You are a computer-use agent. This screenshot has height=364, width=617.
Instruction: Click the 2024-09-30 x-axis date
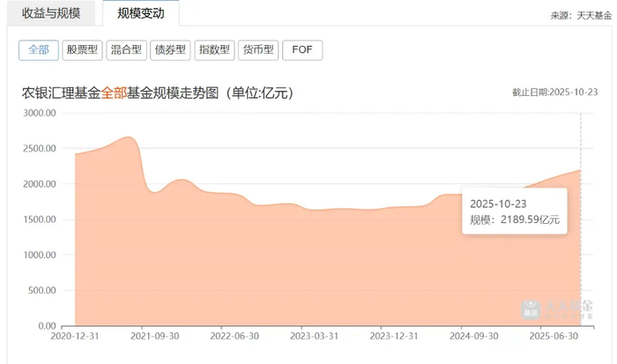(474, 336)
